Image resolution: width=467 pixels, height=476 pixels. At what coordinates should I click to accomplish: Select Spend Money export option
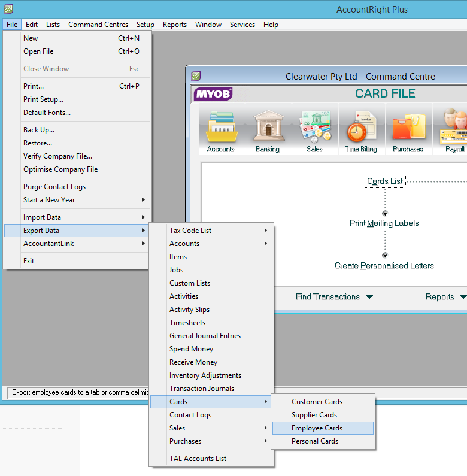(211, 349)
